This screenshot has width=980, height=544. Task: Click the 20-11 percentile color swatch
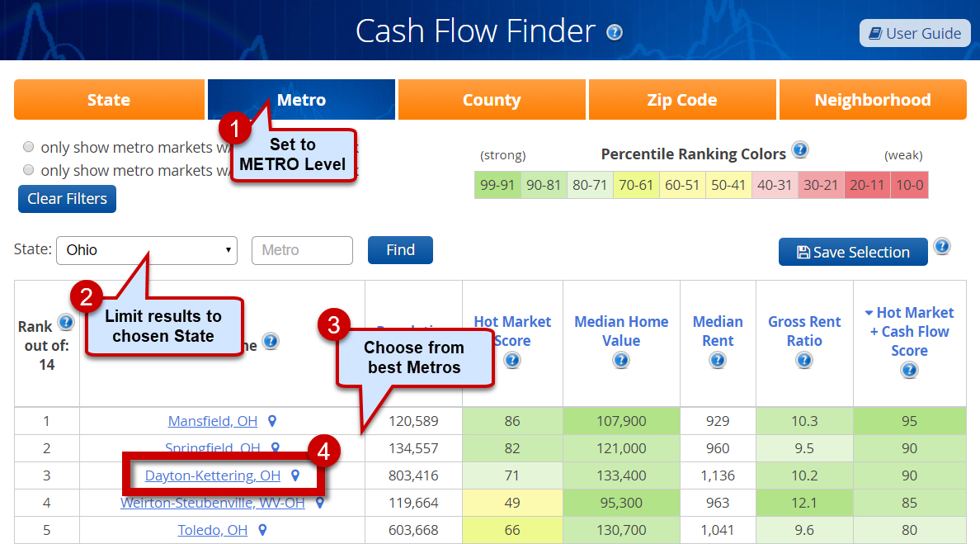(x=868, y=185)
